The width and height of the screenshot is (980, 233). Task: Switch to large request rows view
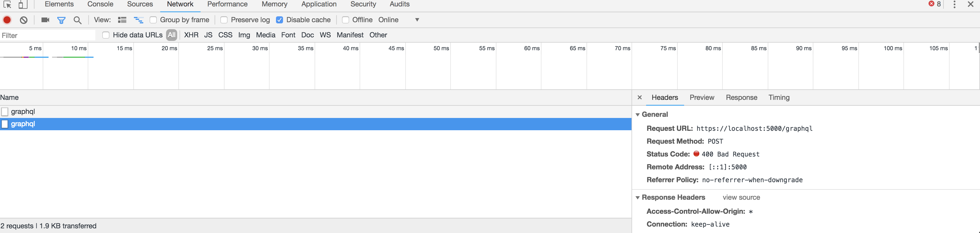(x=122, y=20)
